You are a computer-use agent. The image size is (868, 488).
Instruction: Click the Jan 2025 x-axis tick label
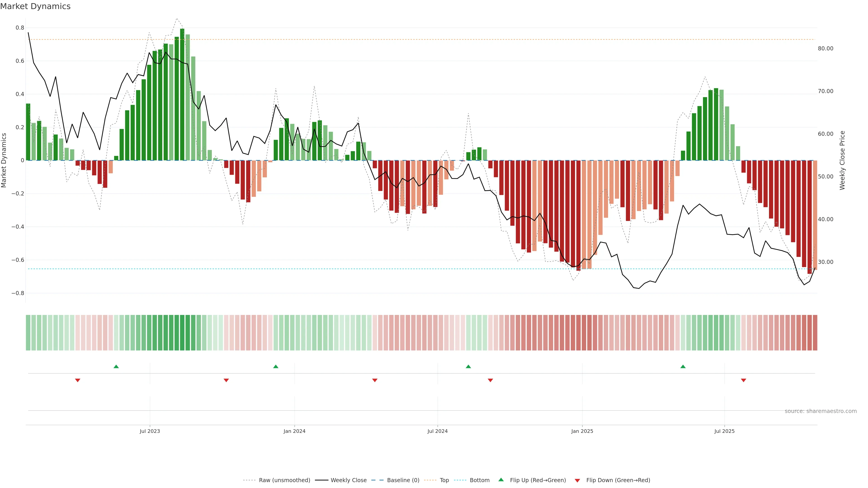tap(582, 431)
